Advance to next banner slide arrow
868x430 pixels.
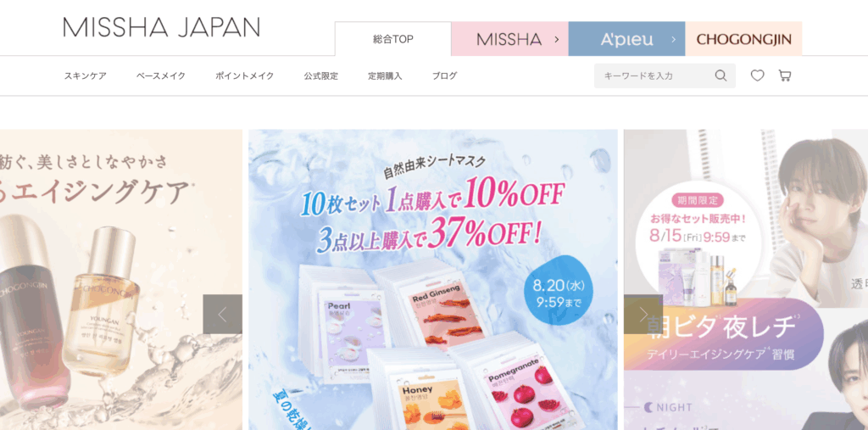point(643,314)
